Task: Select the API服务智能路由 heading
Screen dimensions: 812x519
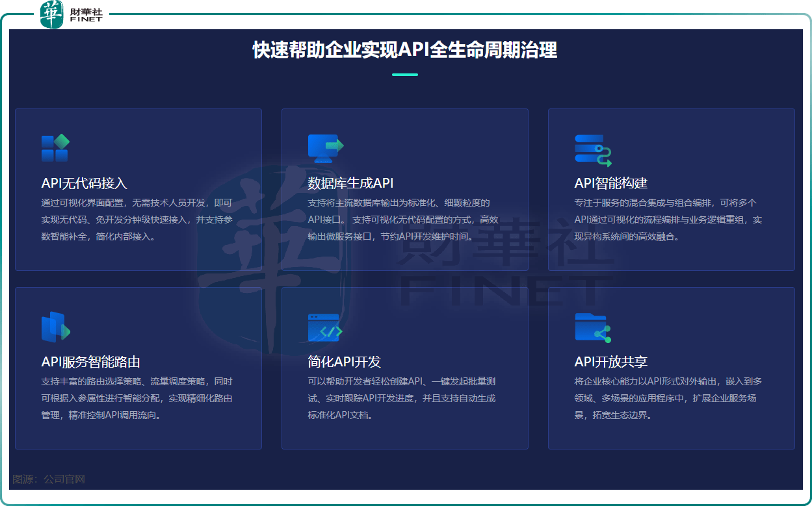Action: (x=90, y=362)
